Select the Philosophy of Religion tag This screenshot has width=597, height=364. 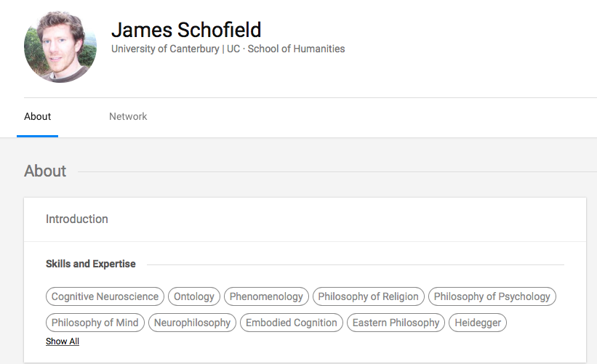pyautogui.click(x=368, y=296)
